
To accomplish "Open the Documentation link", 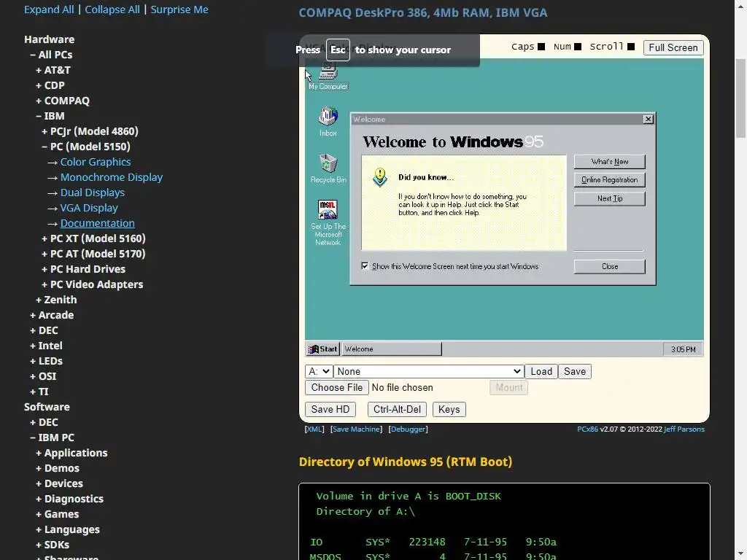I will pyautogui.click(x=97, y=223).
